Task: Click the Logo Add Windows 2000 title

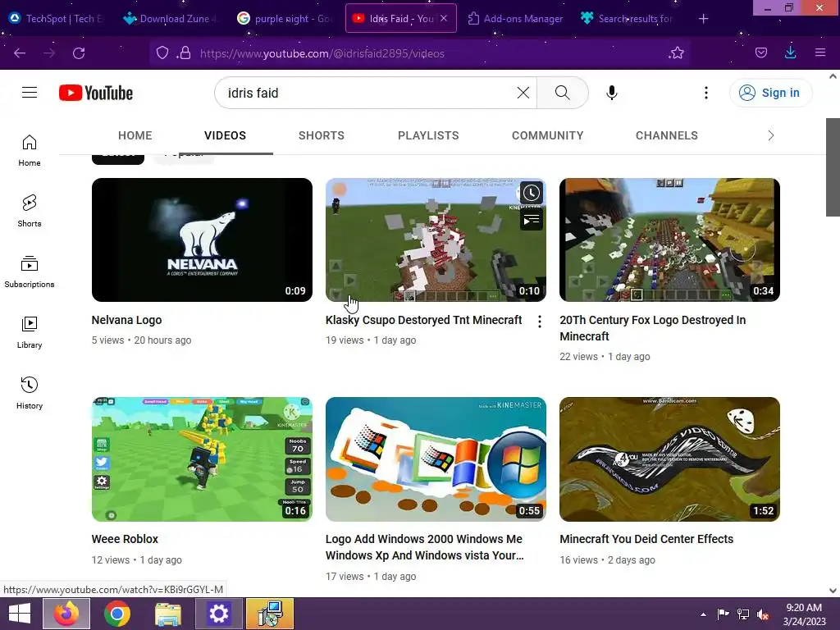Action: coord(424,547)
